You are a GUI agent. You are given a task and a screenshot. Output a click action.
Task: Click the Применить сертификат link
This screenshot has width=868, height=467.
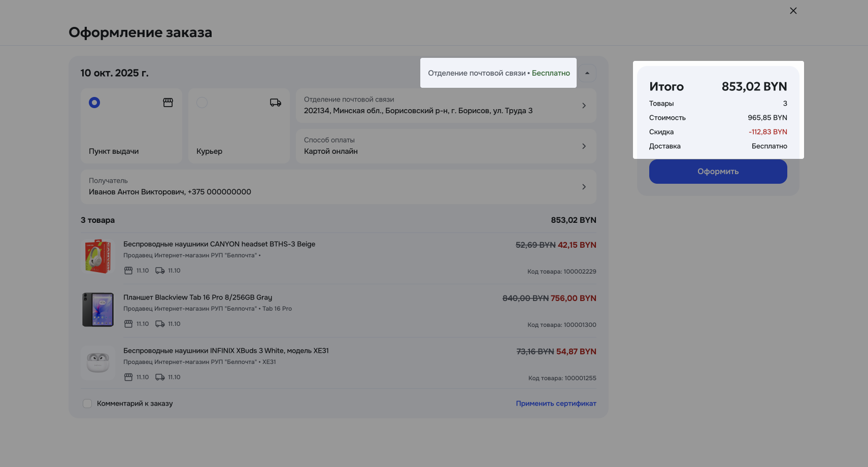[556, 404]
